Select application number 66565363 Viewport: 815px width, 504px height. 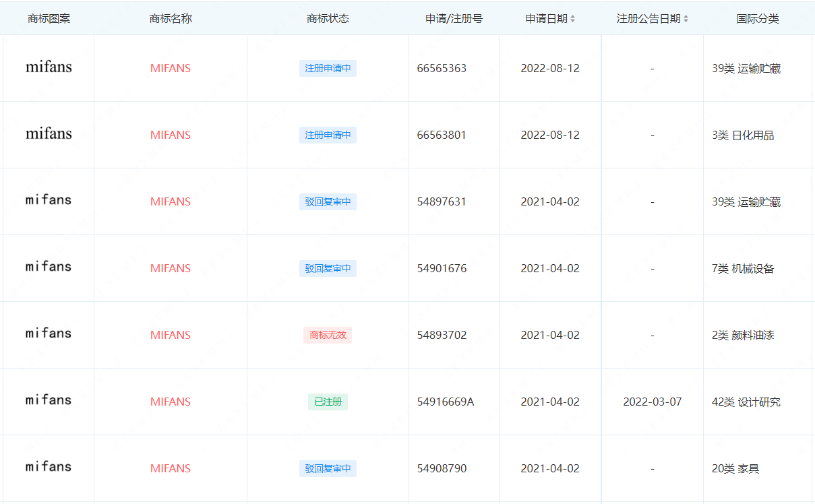(x=442, y=68)
